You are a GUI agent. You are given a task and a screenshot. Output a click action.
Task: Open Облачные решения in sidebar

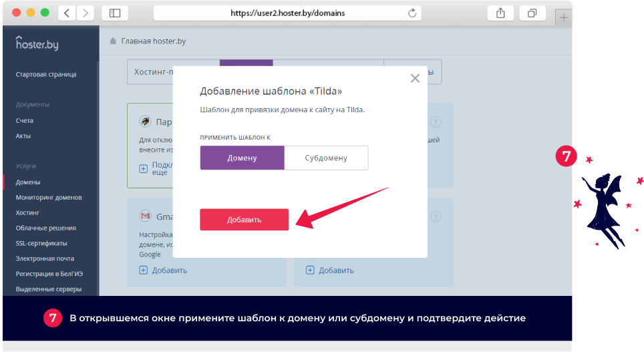click(45, 228)
